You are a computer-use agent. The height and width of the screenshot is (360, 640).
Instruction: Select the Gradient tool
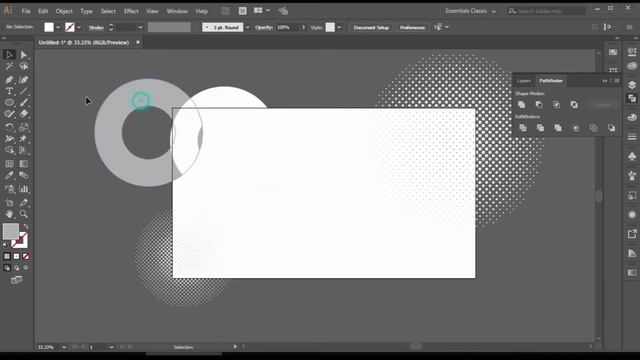pos(24,164)
